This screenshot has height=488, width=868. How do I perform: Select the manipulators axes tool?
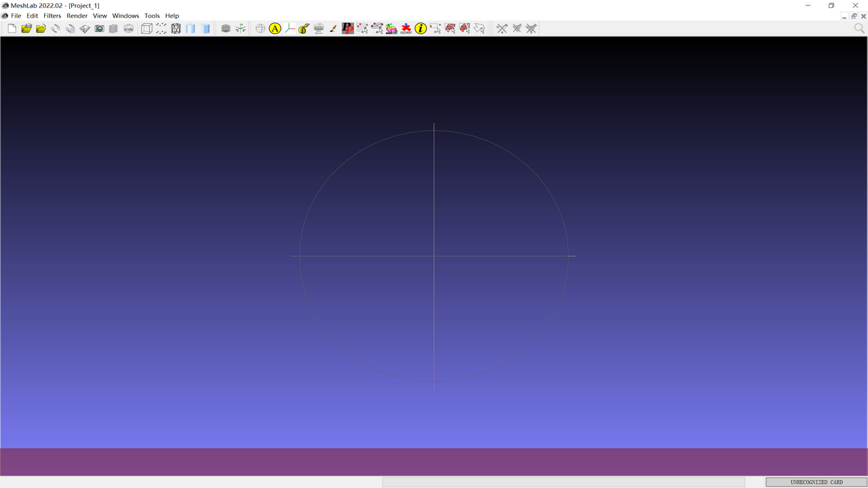tap(290, 28)
